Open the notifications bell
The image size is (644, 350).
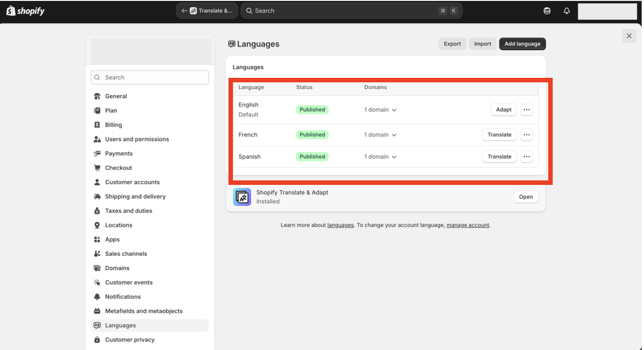coord(567,11)
